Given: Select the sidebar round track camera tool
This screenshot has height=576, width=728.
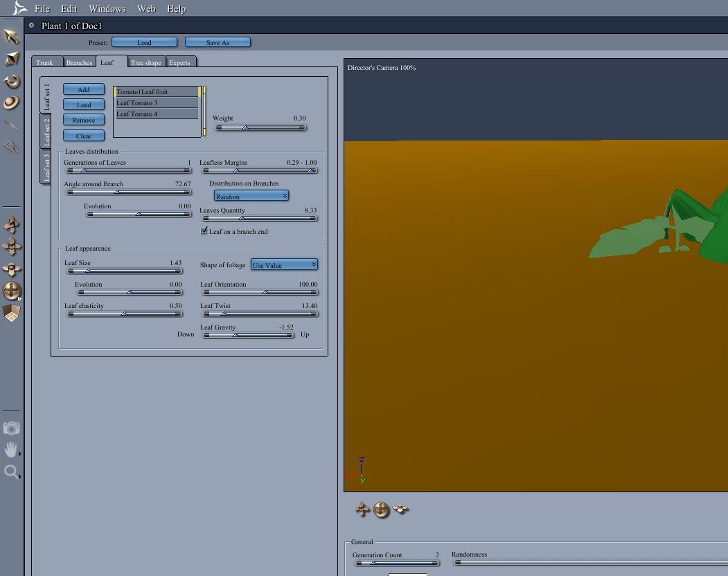Looking at the screenshot, I should pyautogui.click(x=12, y=291).
